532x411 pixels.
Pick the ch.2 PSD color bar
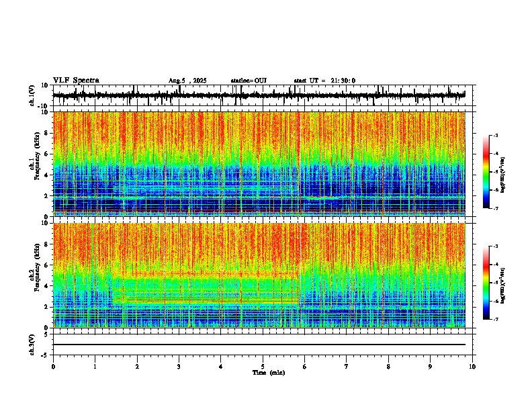click(486, 283)
